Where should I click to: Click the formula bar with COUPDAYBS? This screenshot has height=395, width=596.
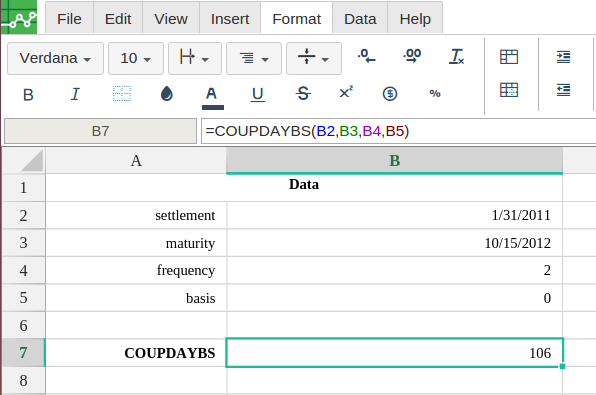point(398,131)
